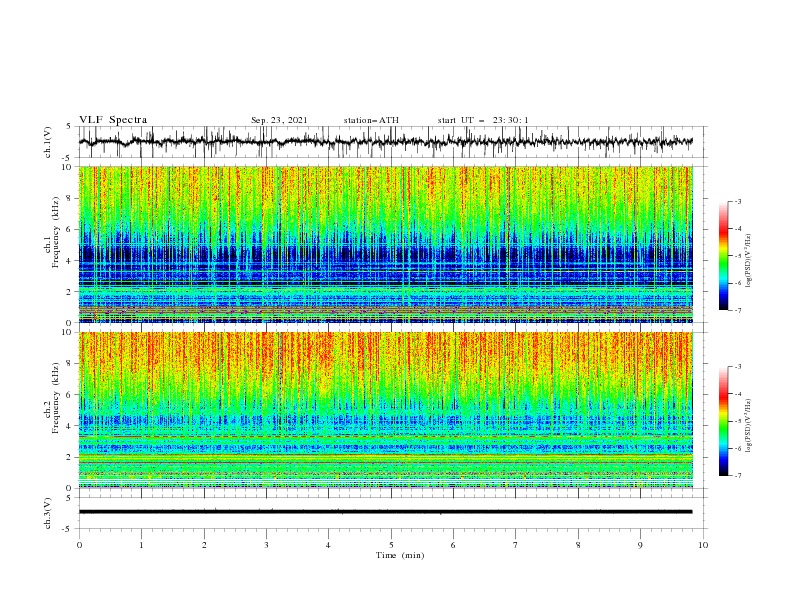Click the lower log(PSD) colorbar label
This screenshot has width=792, height=612.
(748, 426)
